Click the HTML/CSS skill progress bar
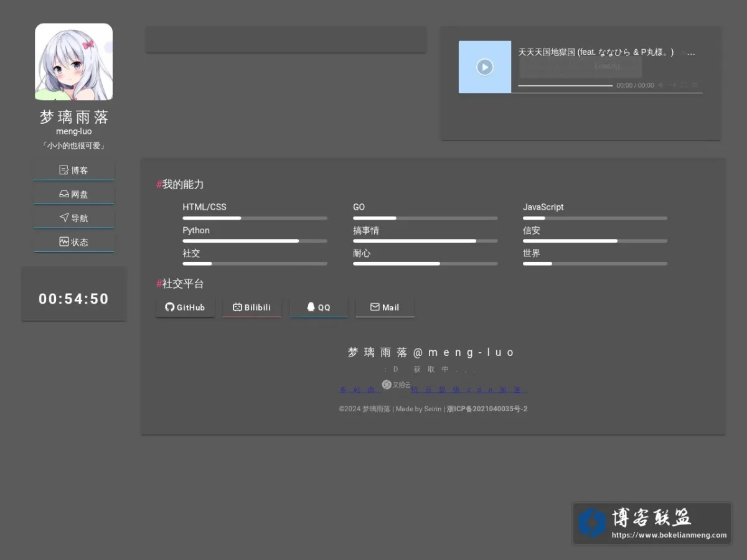The width and height of the screenshot is (747, 560). [255, 218]
